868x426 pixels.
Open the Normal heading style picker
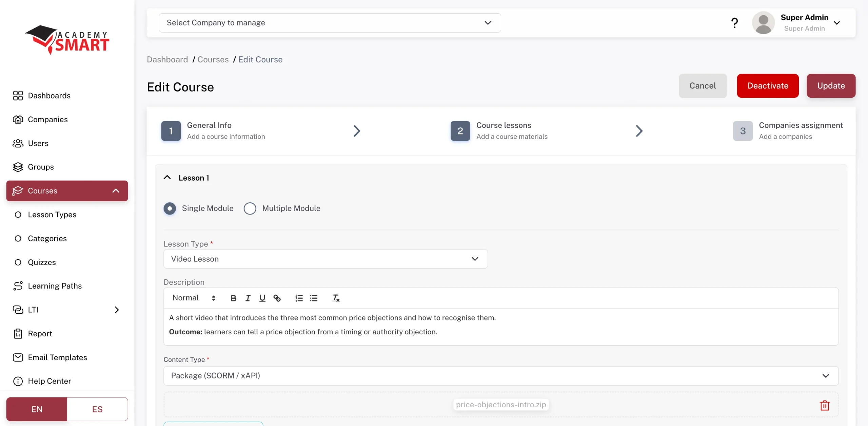pos(194,298)
